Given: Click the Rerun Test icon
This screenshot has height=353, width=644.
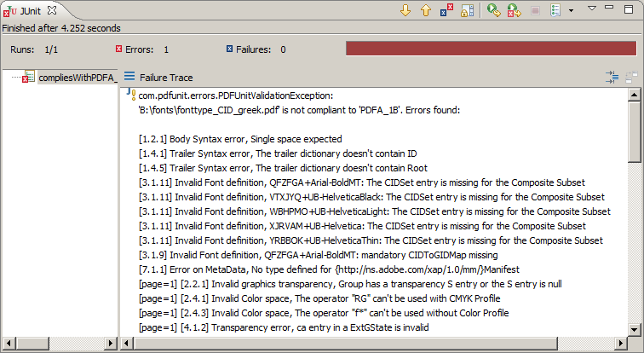Looking at the screenshot, I should pyautogui.click(x=494, y=10).
